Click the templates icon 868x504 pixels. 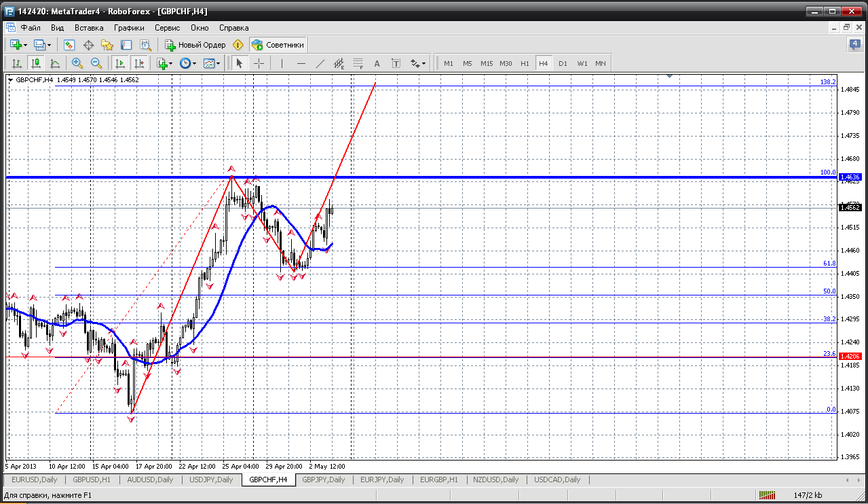[x=209, y=63]
